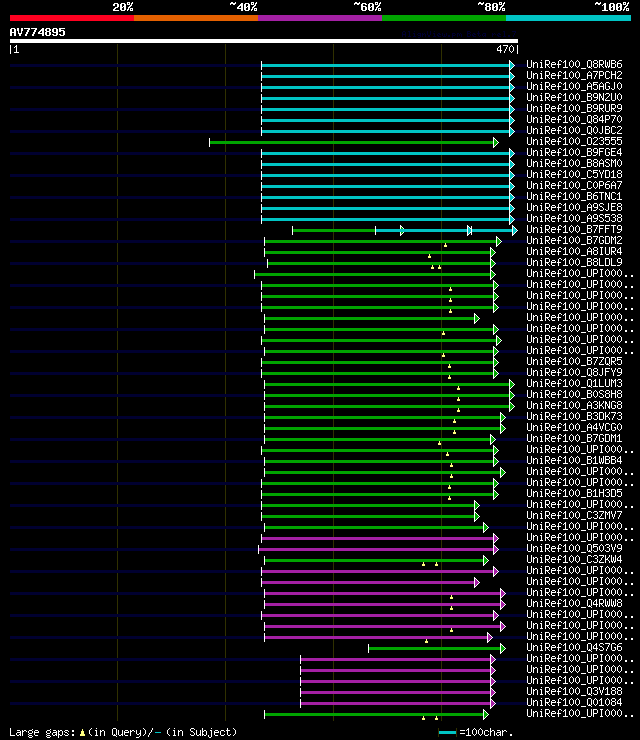Screen dimensions: 640x740
Task: Click the UniRef100_A9SJE8 label
Action: pos(574,207)
